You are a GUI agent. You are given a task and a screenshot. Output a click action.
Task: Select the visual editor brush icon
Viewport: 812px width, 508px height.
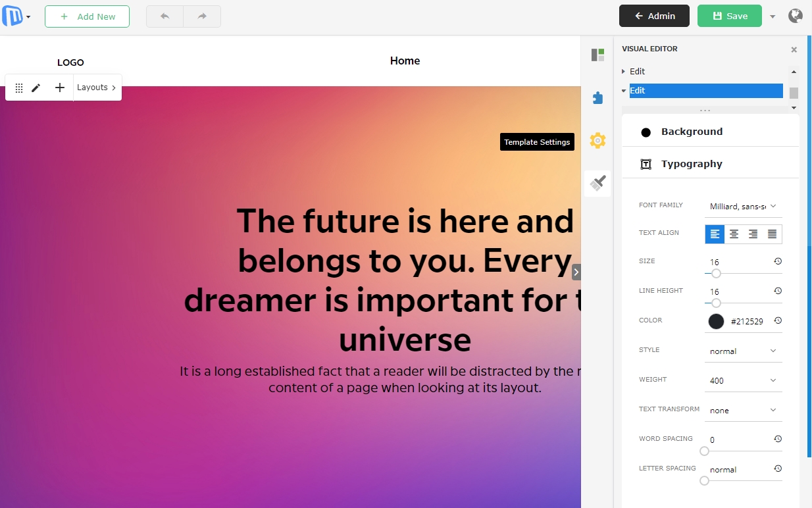(597, 183)
